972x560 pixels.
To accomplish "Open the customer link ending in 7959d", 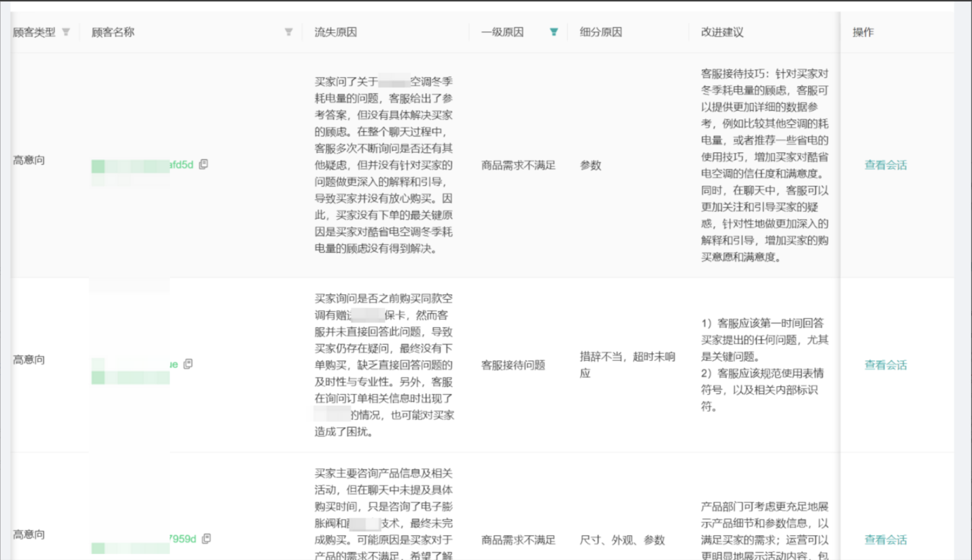I will pyautogui.click(x=144, y=539).
